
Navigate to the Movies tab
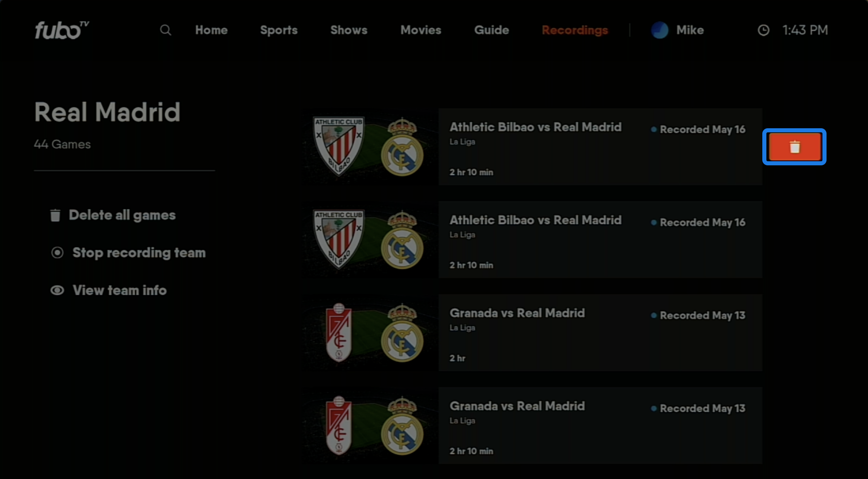pyautogui.click(x=420, y=30)
